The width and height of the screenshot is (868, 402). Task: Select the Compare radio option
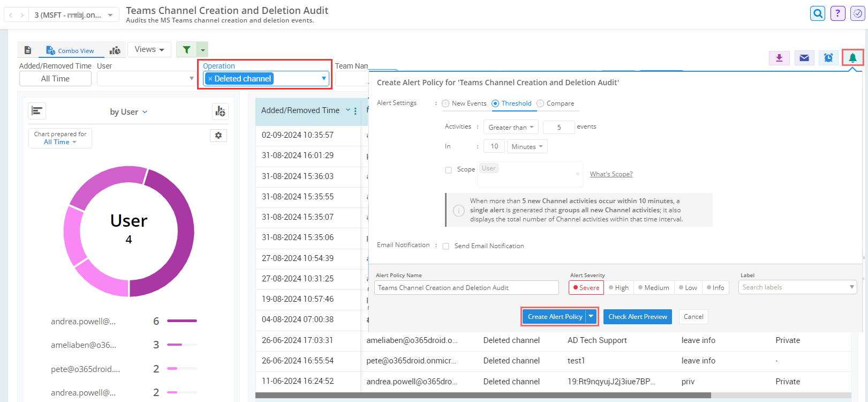point(540,103)
